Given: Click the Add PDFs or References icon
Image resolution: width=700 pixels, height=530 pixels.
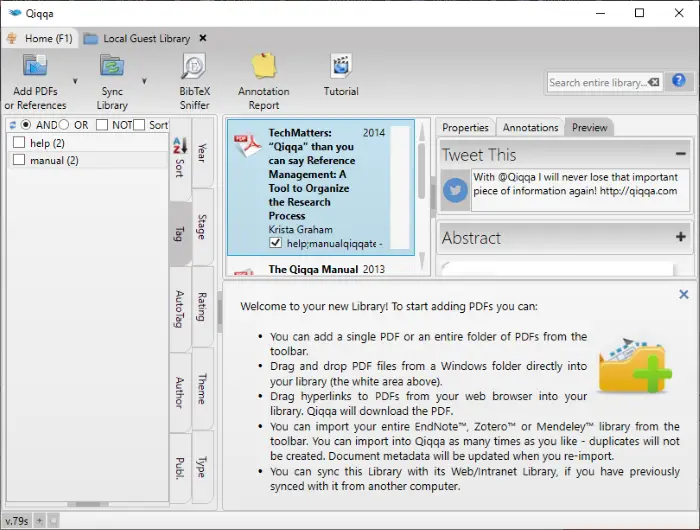Looking at the screenshot, I should tap(35, 65).
